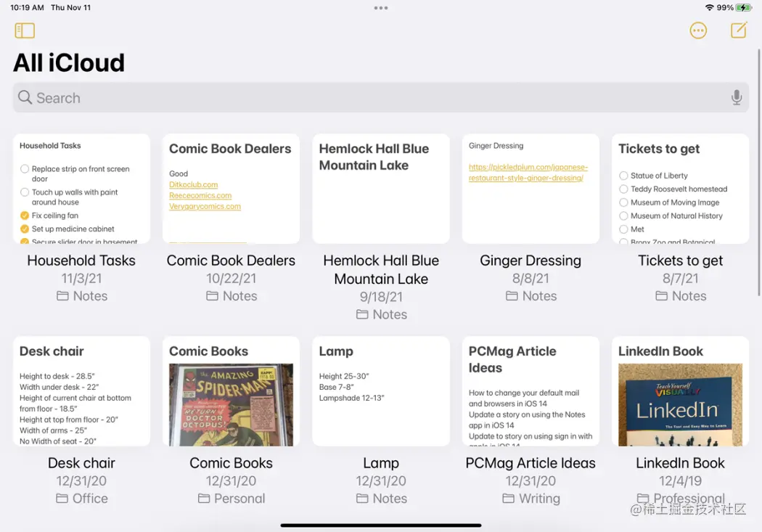The height and width of the screenshot is (532, 762).
Task: Uncheck 'Set up medicine cabinet' task
Action: 24,229
